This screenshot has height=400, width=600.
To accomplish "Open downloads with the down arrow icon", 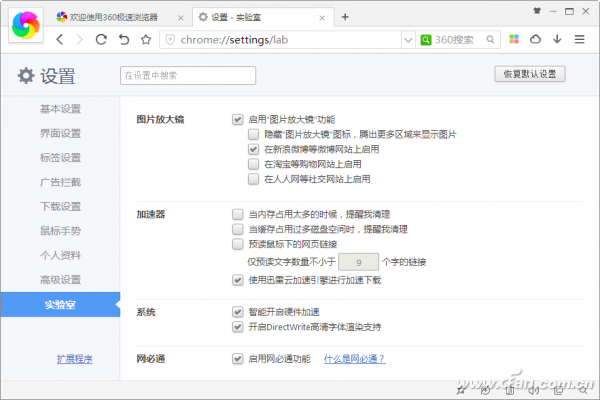I will tap(557, 39).
